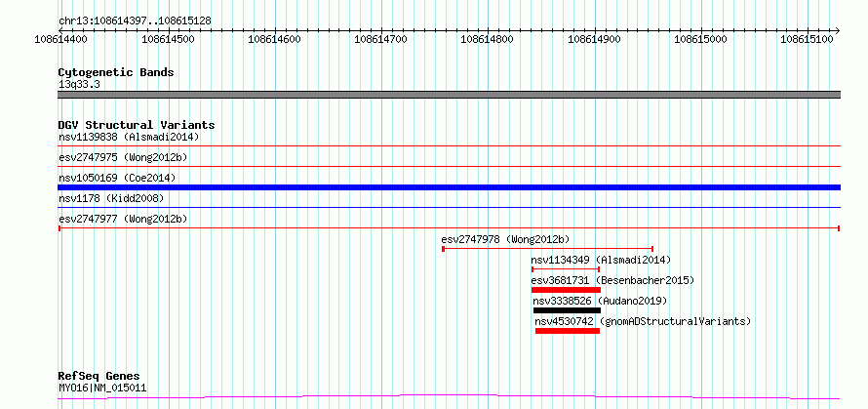Image resolution: width=868 pixels, height=409 pixels.
Task: Click the red esv2747975 variant line
Action: coord(449,166)
